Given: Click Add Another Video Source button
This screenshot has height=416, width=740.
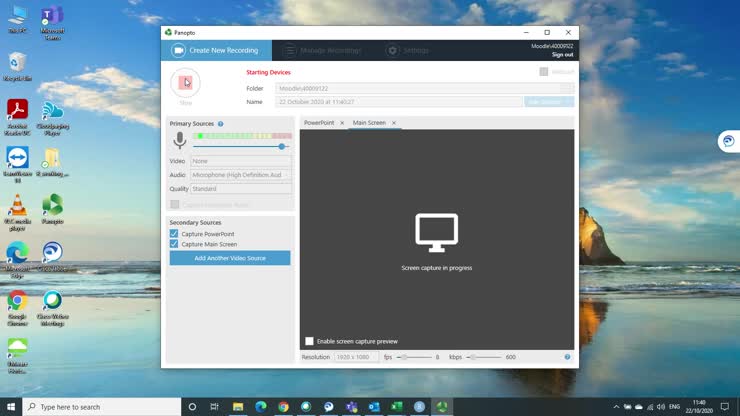Looking at the screenshot, I should [x=230, y=258].
